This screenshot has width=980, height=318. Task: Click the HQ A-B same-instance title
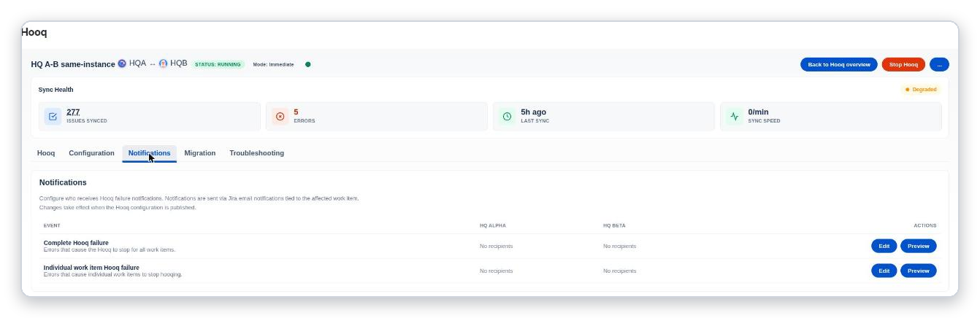[x=72, y=64]
